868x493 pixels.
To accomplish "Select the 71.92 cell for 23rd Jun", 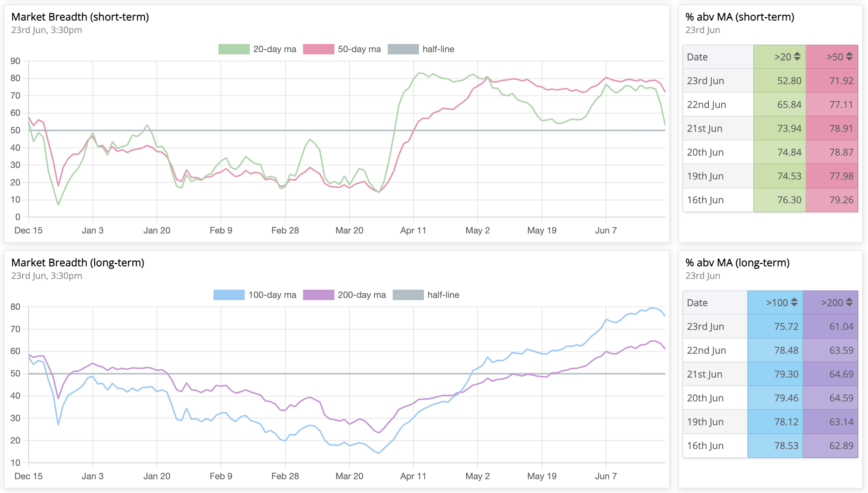I will pyautogui.click(x=832, y=81).
